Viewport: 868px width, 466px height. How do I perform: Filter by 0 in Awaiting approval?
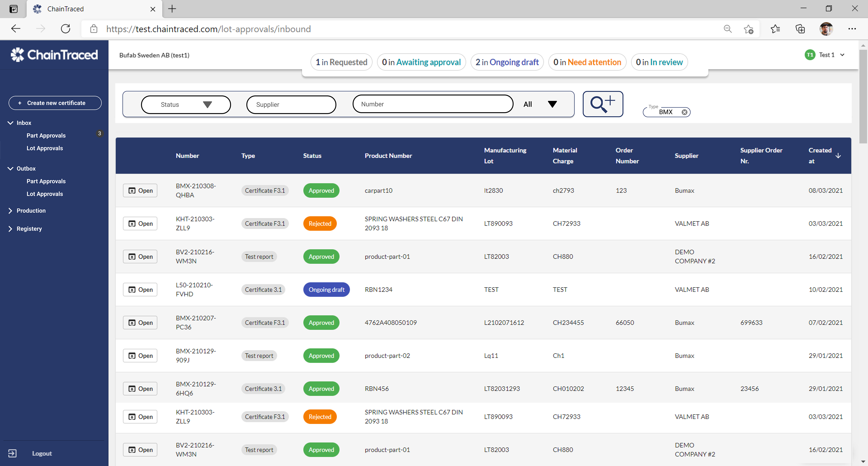pyautogui.click(x=421, y=62)
